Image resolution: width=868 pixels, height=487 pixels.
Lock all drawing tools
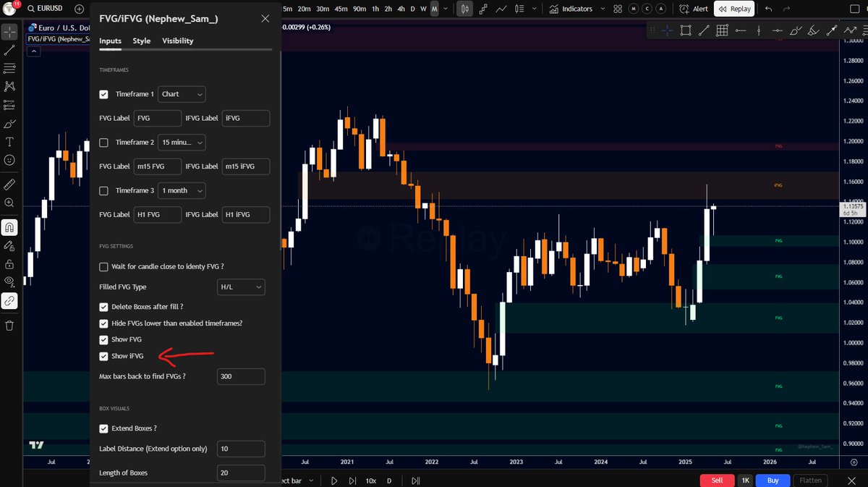9,264
